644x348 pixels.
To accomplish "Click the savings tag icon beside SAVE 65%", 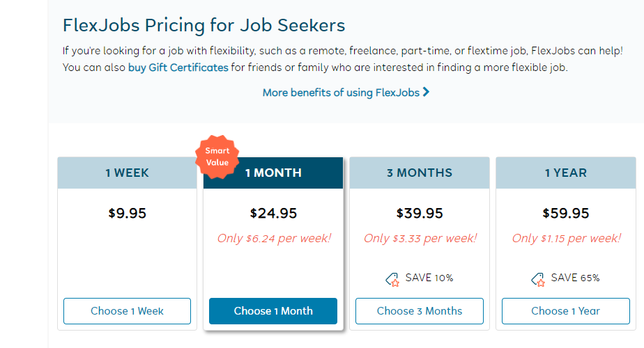I will point(538,279).
